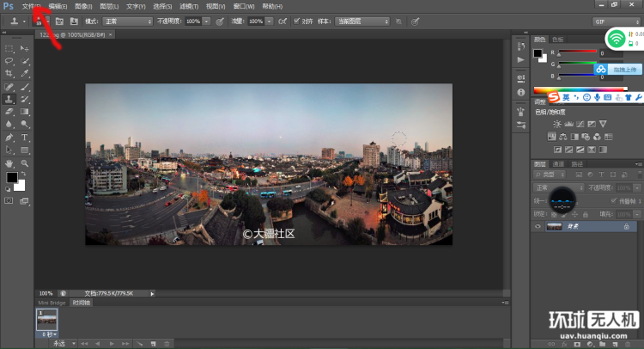Image resolution: width=644 pixels, height=349 pixels.
Task: Select the Zoom magnifier tool
Action: coord(25,162)
